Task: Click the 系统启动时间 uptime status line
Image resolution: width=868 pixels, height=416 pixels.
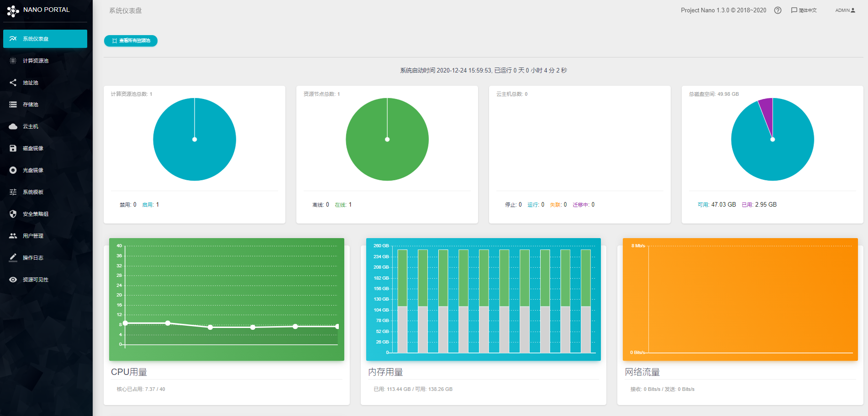Action: pyautogui.click(x=484, y=70)
